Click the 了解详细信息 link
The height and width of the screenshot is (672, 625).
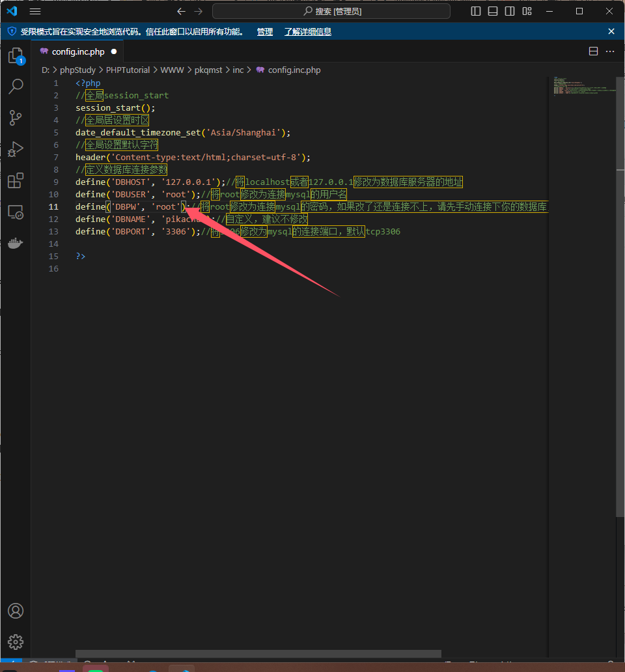[x=307, y=31]
